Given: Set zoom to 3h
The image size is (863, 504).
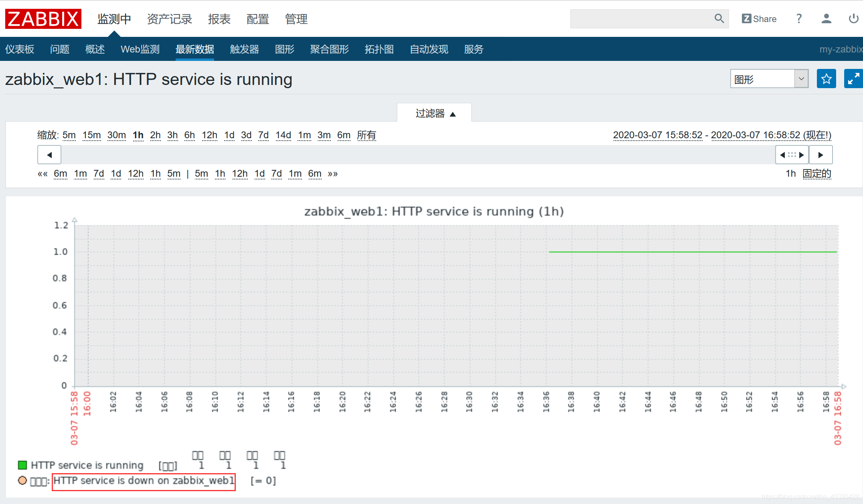Looking at the screenshot, I should 172,135.
